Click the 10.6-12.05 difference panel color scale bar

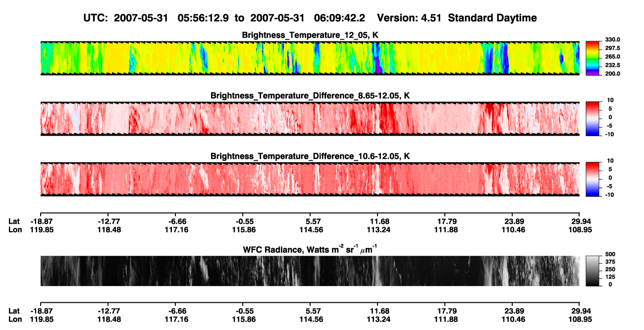pos(593,178)
